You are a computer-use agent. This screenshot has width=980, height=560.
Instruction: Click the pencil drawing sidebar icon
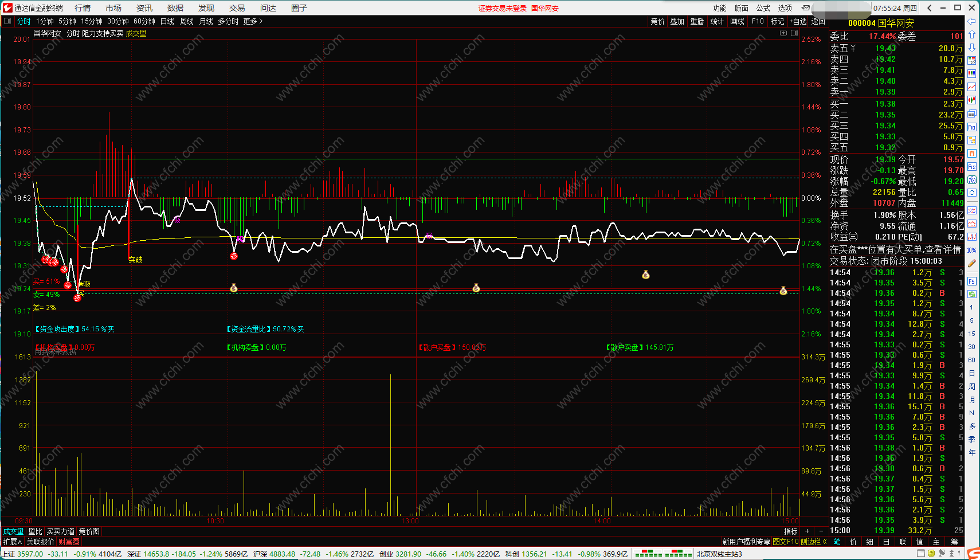(x=972, y=263)
